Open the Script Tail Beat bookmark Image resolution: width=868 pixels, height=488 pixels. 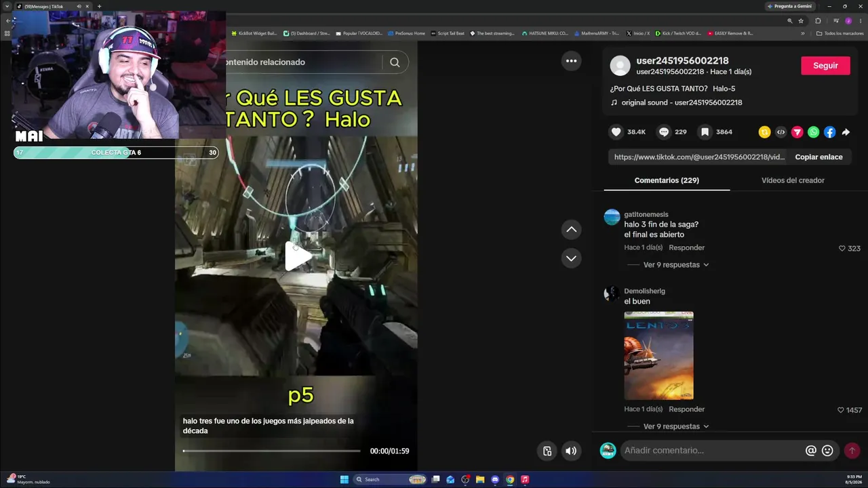click(448, 33)
